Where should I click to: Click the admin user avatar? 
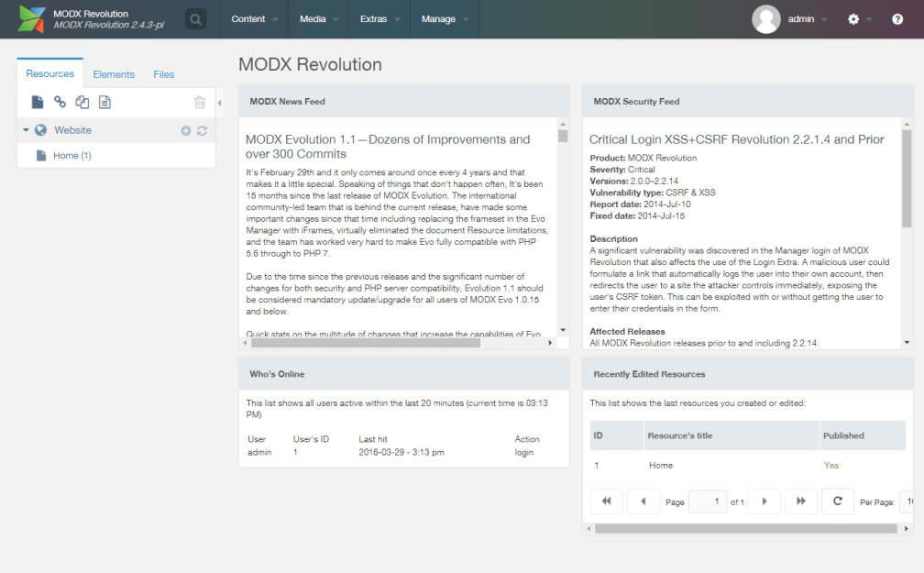(766, 19)
